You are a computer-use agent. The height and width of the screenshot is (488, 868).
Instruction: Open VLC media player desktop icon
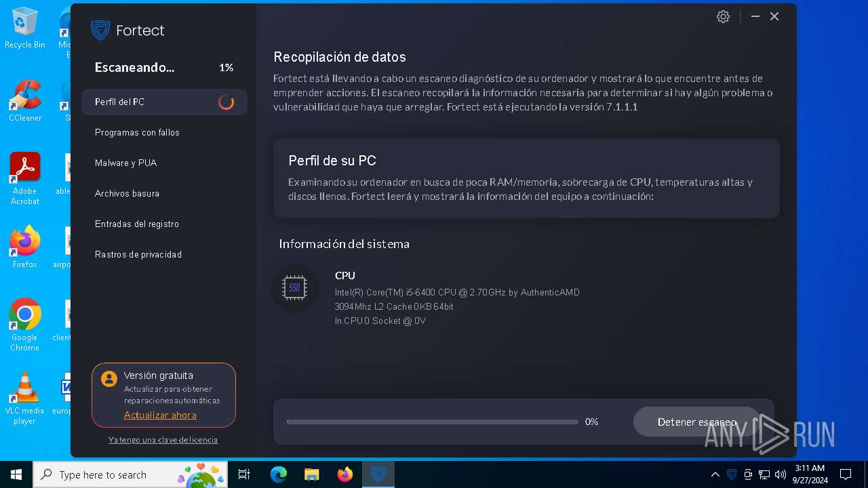pos(25,399)
